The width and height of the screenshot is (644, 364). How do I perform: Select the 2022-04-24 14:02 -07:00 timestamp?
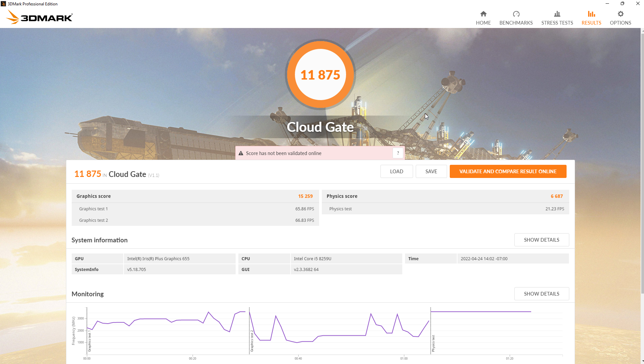tap(484, 259)
